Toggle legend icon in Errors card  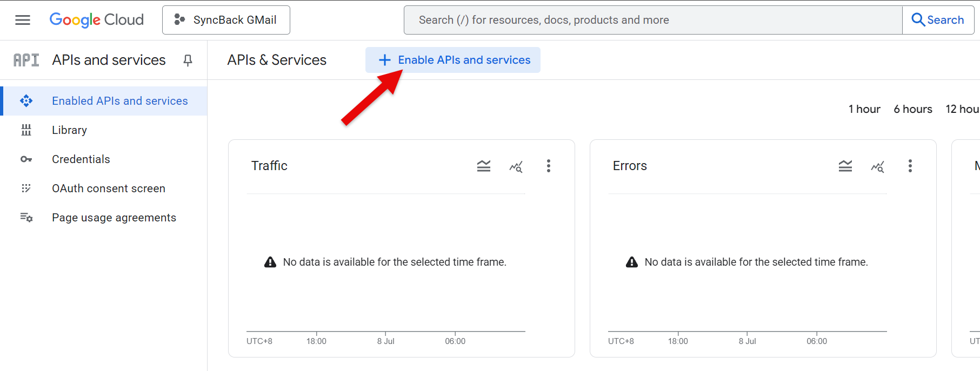click(845, 166)
